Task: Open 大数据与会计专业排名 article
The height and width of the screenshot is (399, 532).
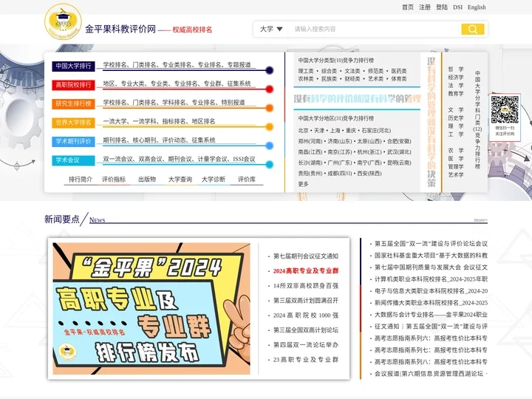Action: [431, 315]
